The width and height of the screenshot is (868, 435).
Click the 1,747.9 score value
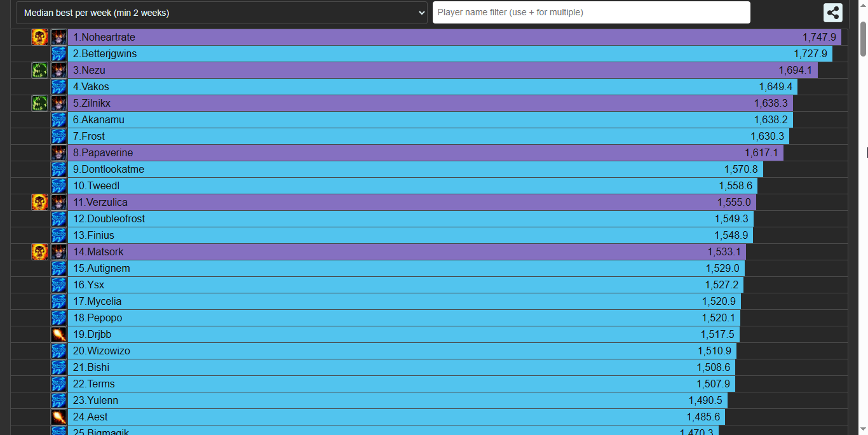pyautogui.click(x=819, y=37)
